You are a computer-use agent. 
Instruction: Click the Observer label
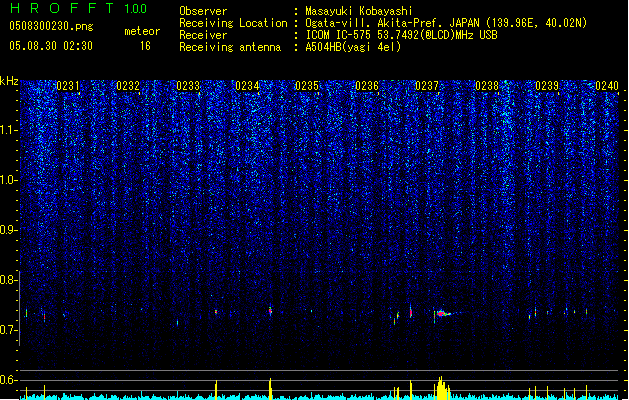[203, 11]
